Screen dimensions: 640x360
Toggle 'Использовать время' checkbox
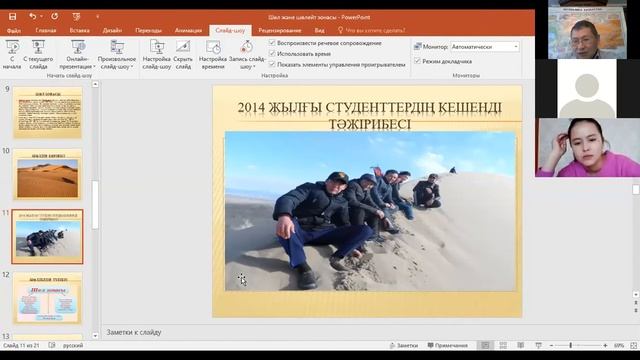[x=272, y=53]
